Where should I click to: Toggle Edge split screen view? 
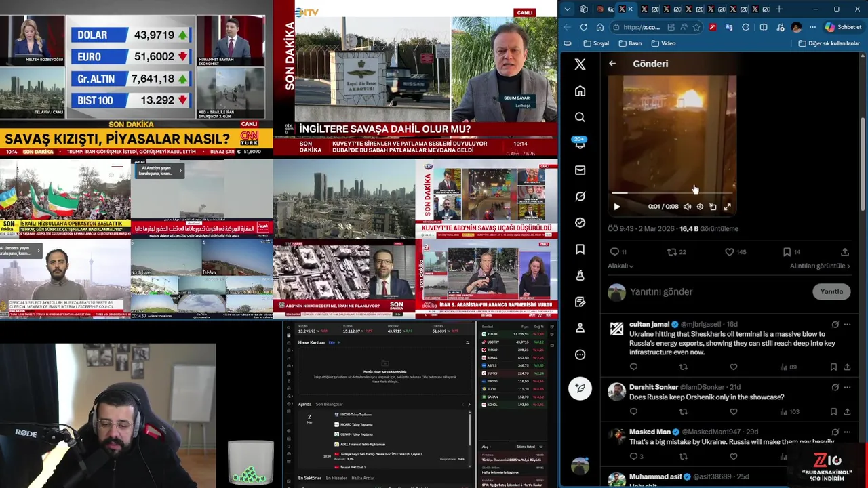(x=763, y=27)
